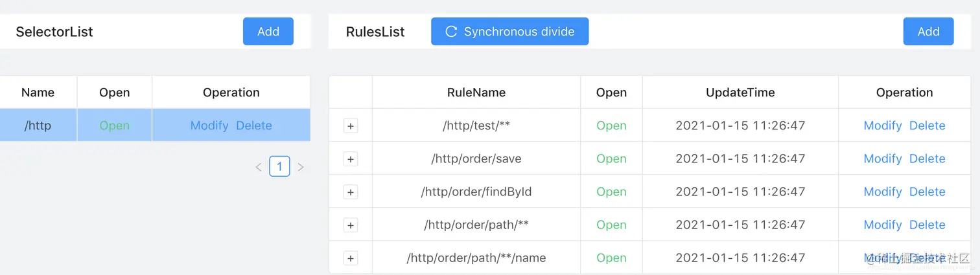Select the /http selector name cell
Screen dimensions: 980x275
(x=38, y=126)
